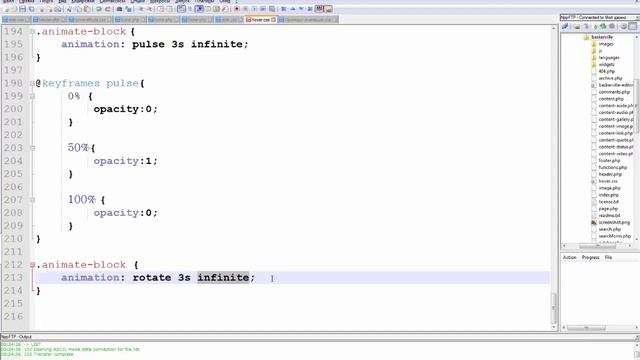This screenshot has height=360, width=640.
Task: Click the Save All toolbar icon
Action: pyautogui.click(x=31, y=9)
